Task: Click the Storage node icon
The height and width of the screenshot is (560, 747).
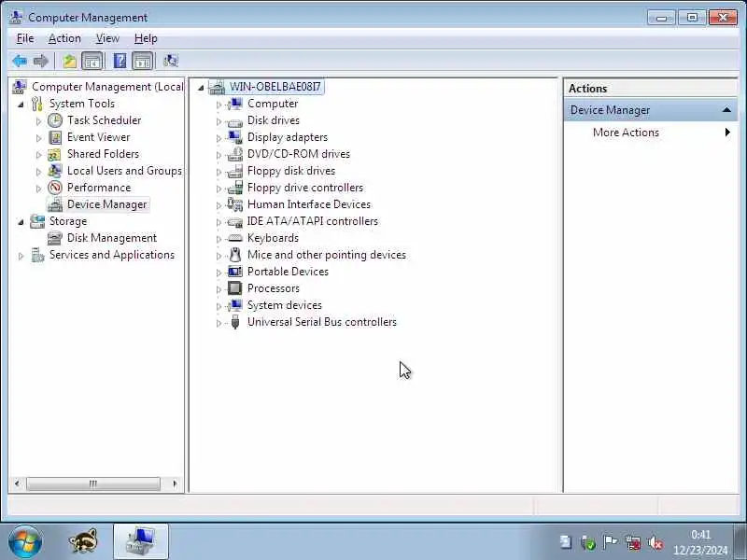Action: (37, 221)
